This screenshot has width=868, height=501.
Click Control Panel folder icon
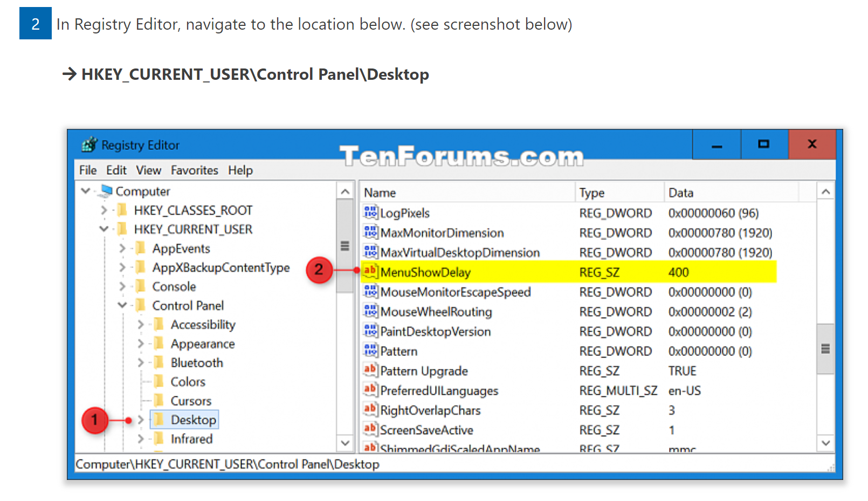141,305
